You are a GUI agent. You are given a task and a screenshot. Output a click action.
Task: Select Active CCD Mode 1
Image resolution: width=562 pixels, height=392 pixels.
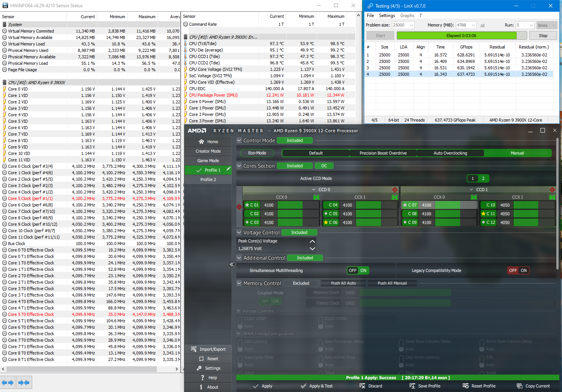[x=472, y=178]
